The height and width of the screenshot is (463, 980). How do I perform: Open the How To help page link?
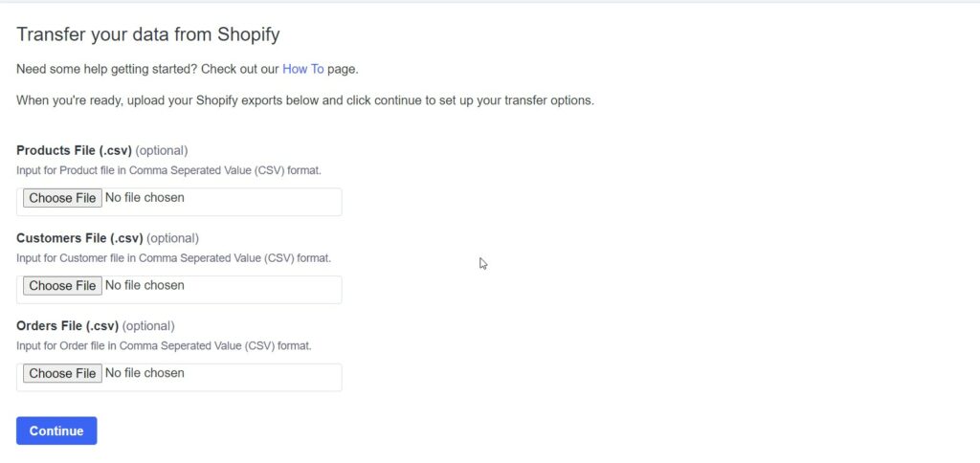[303, 69]
